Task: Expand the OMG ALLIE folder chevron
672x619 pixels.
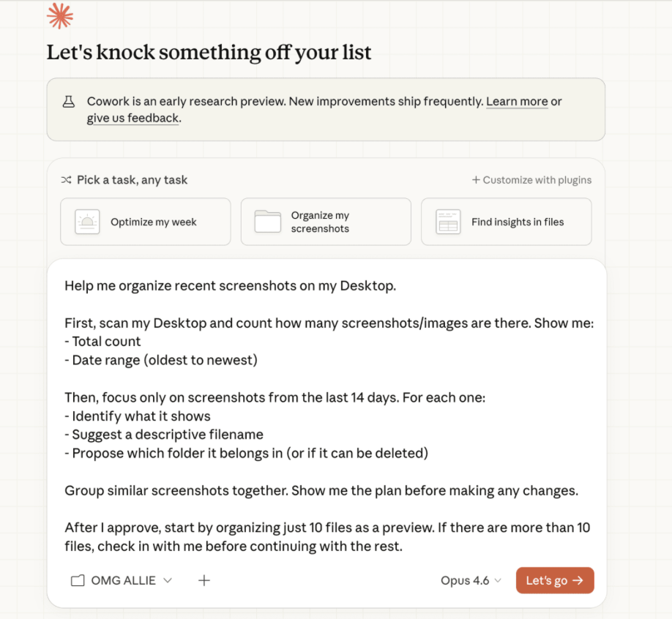Action: [168, 580]
